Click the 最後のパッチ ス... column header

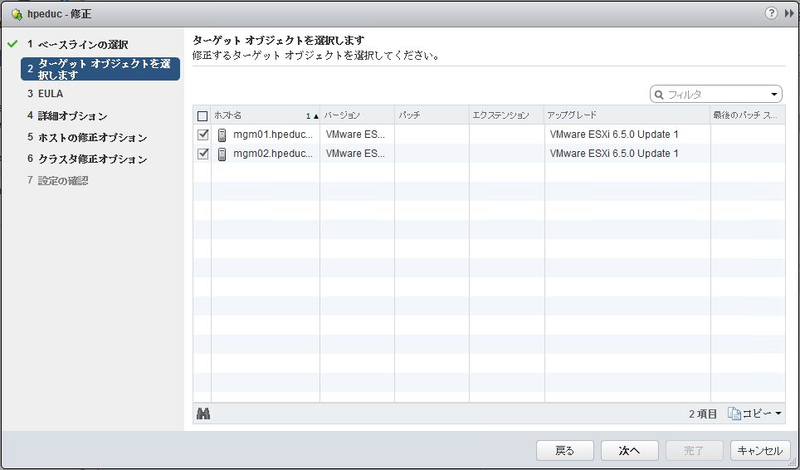pos(748,115)
